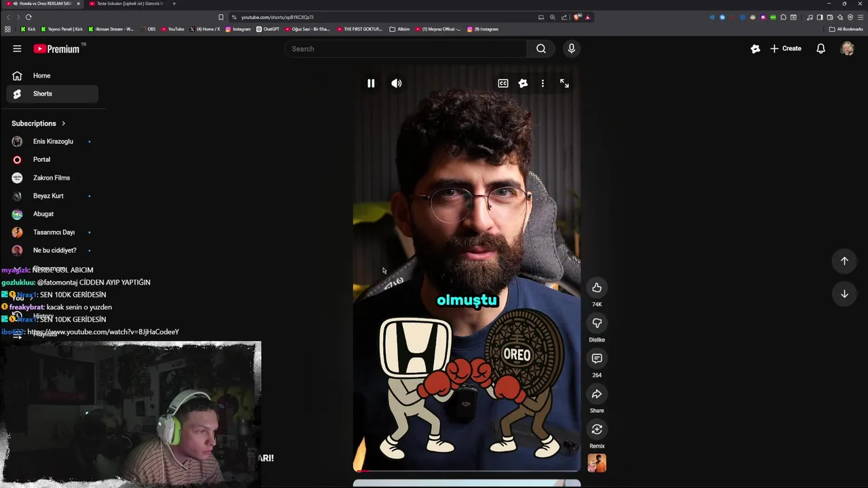Open the Short's three-dot more options menu
The image size is (868, 488).
coord(542,83)
